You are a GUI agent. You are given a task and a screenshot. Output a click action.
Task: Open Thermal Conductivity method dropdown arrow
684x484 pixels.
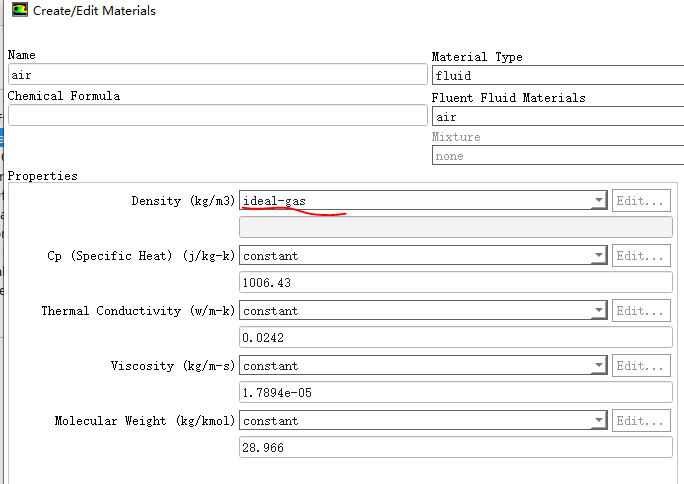click(x=599, y=311)
